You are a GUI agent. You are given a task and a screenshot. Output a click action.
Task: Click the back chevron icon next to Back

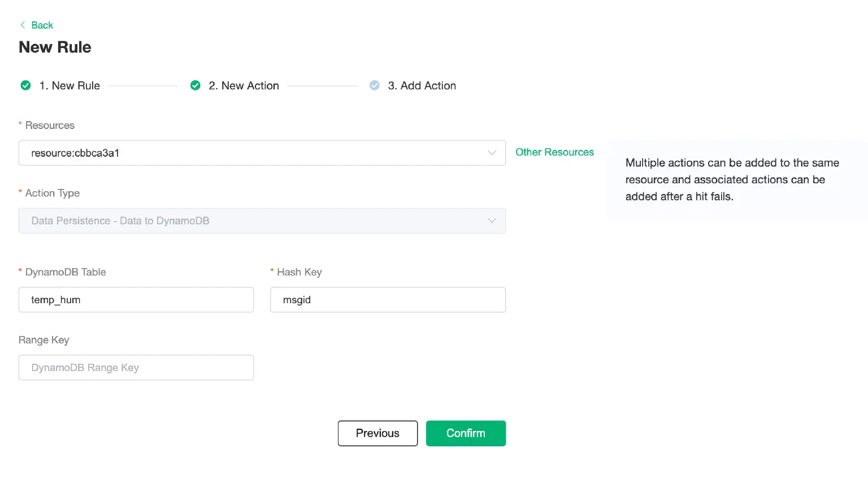(x=21, y=25)
